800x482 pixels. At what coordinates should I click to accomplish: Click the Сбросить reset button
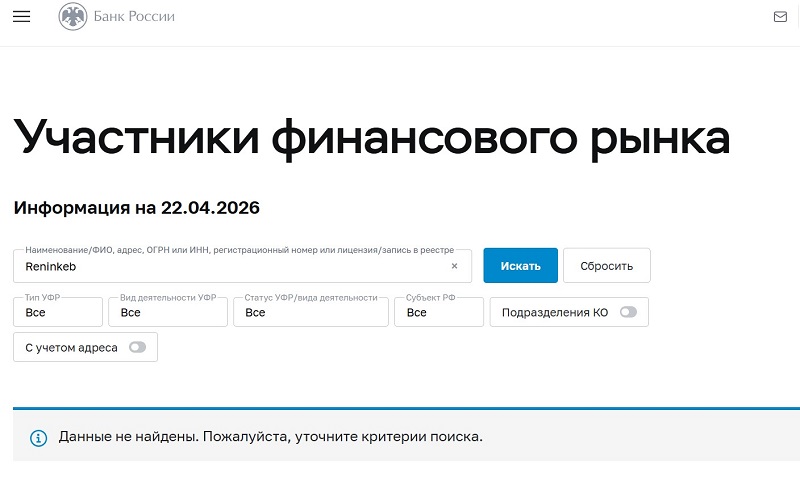pos(607,265)
